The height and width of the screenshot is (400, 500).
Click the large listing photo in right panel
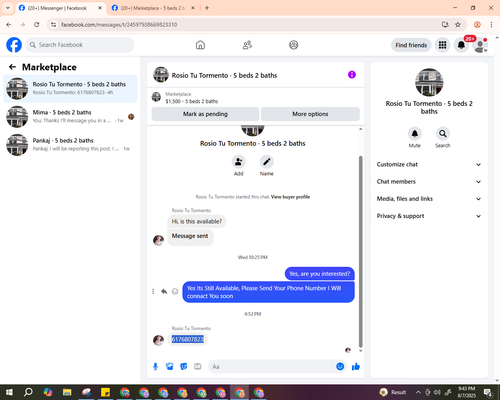click(429, 82)
